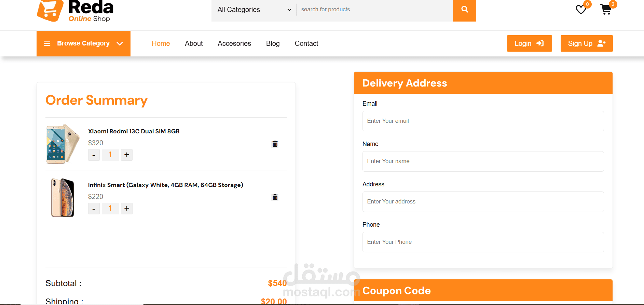Image resolution: width=644 pixels, height=305 pixels.
Task: Expand the All Categories dropdown
Action: click(254, 10)
